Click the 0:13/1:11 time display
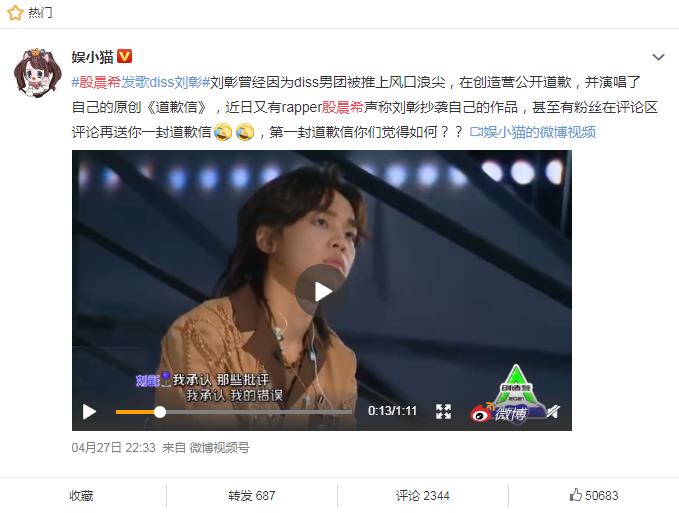Viewport: 679px width, 513px height. tap(392, 411)
